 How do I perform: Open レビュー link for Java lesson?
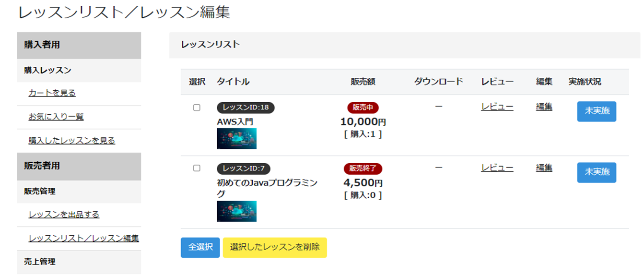tap(497, 168)
